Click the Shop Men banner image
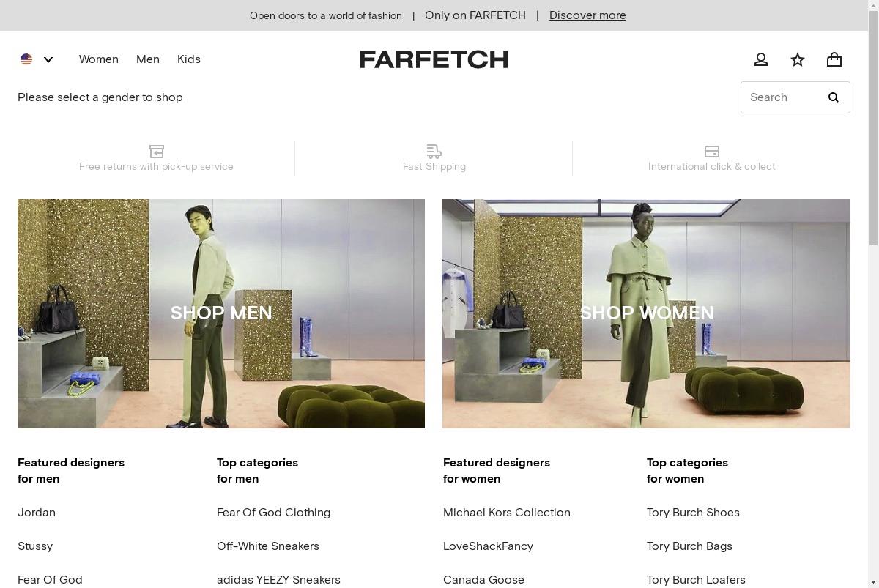The image size is (879, 588). (x=221, y=313)
